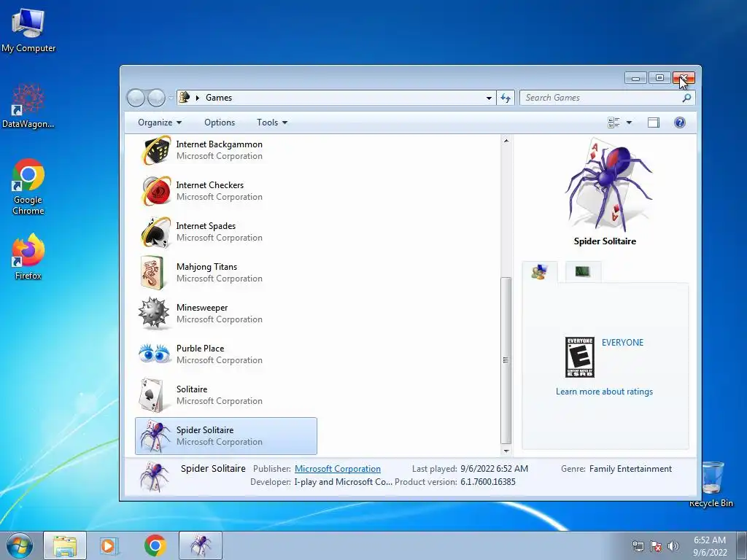The width and height of the screenshot is (747, 560).
Task: Select the Internet Backgammon dice icon
Action: [x=155, y=150]
